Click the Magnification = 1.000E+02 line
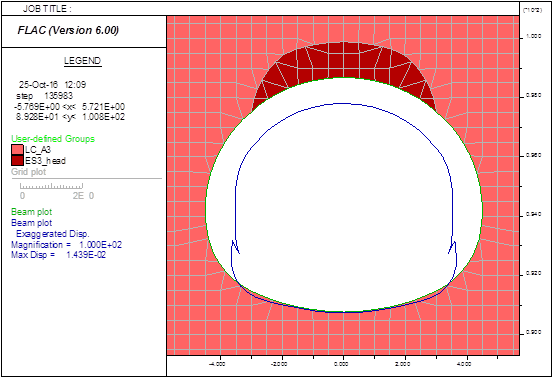This screenshot has width=552, height=377. pyautogui.click(x=67, y=245)
